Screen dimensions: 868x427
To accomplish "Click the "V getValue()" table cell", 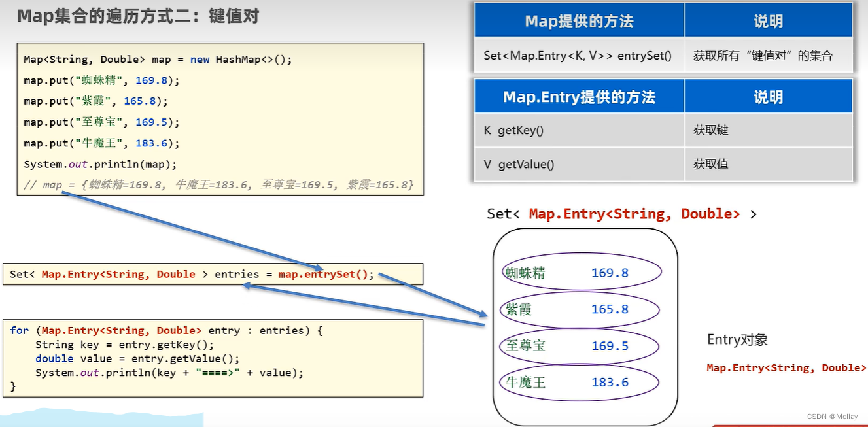I will (x=579, y=164).
